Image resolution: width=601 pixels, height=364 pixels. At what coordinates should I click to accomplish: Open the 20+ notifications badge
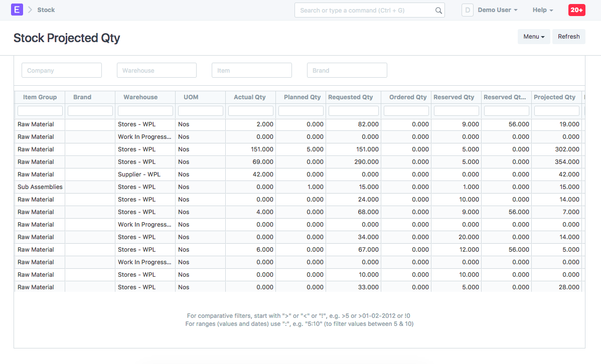[x=576, y=10]
